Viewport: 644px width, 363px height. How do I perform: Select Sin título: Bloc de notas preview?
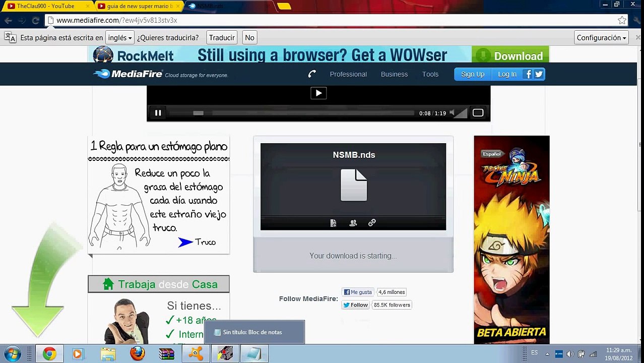[x=254, y=332]
